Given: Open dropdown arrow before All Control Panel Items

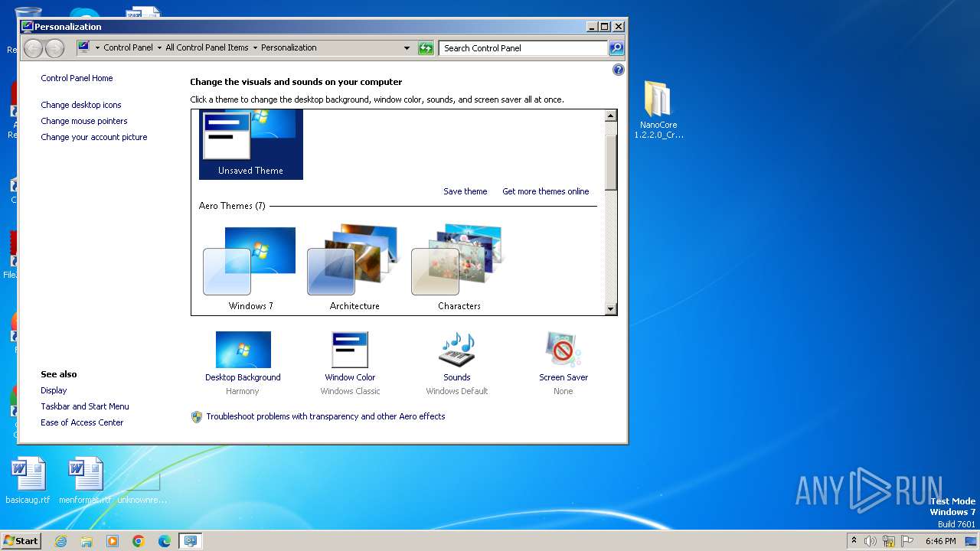Looking at the screenshot, I should click(x=159, y=48).
